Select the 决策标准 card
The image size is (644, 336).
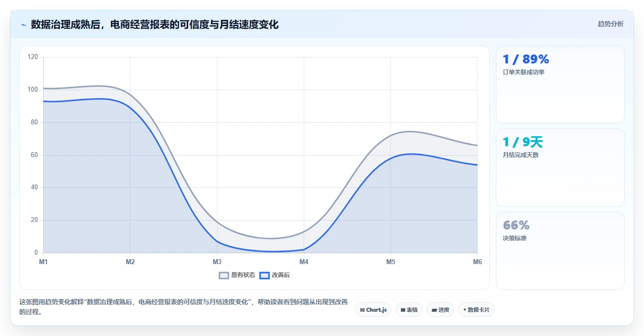(560, 251)
